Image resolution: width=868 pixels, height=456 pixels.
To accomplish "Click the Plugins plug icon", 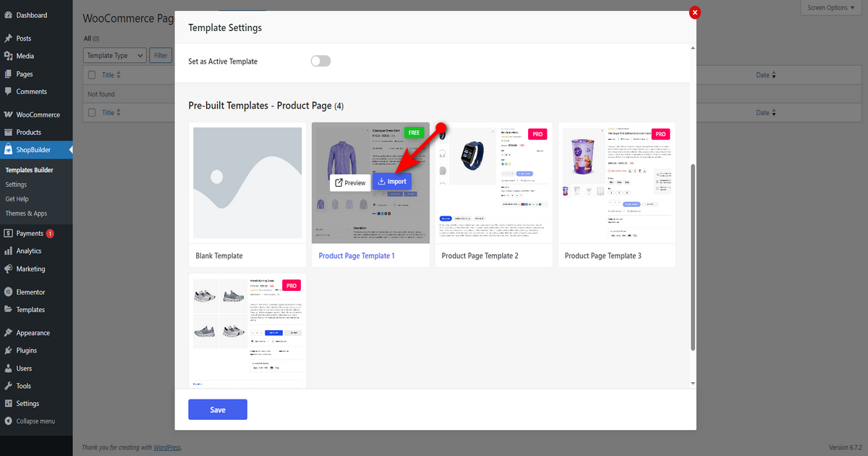I will pos(8,350).
